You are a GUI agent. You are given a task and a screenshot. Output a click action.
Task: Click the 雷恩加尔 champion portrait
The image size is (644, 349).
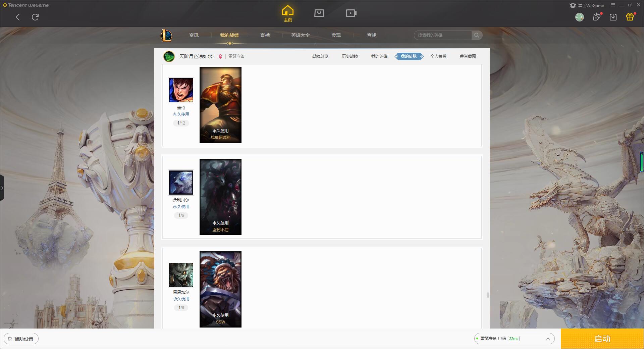pyautogui.click(x=181, y=275)
